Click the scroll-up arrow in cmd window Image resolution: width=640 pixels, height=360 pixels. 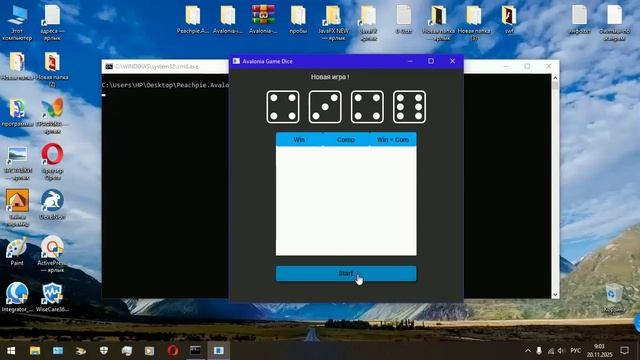click(555, 78)
